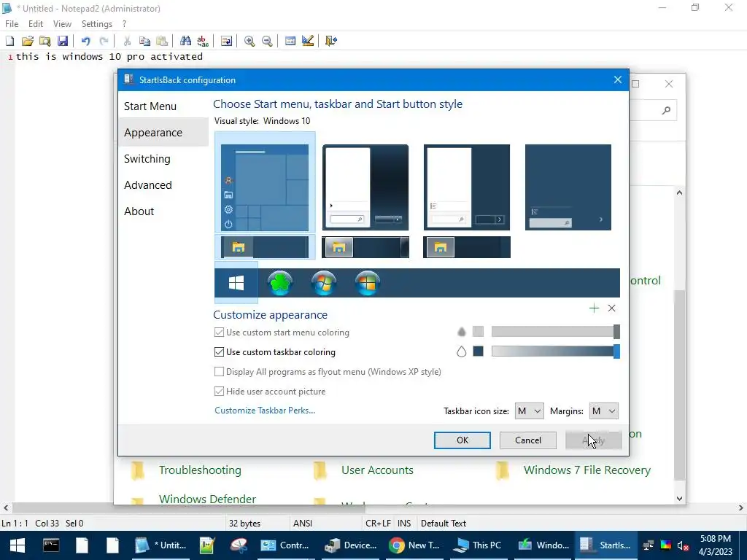The height and width of the screenshot is (560, 747).
Task: Click the X to remove Start button image
Action: (612, 308)
